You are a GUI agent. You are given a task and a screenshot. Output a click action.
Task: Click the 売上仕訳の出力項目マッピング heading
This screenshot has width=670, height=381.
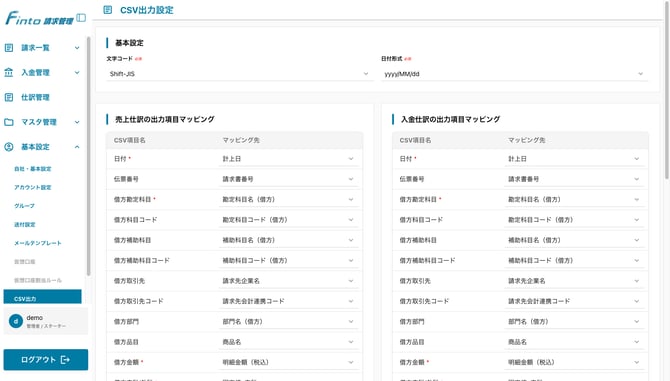[165, 119]
